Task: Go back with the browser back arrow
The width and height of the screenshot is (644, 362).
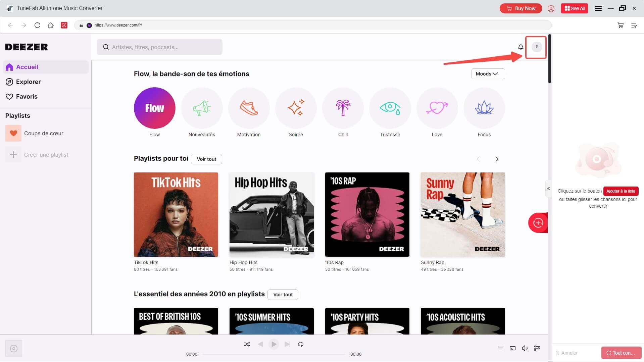Action: 10,25
